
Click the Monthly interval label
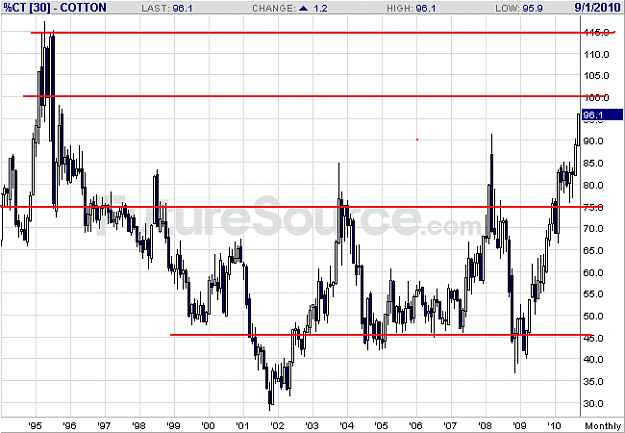tap(603, 426)
